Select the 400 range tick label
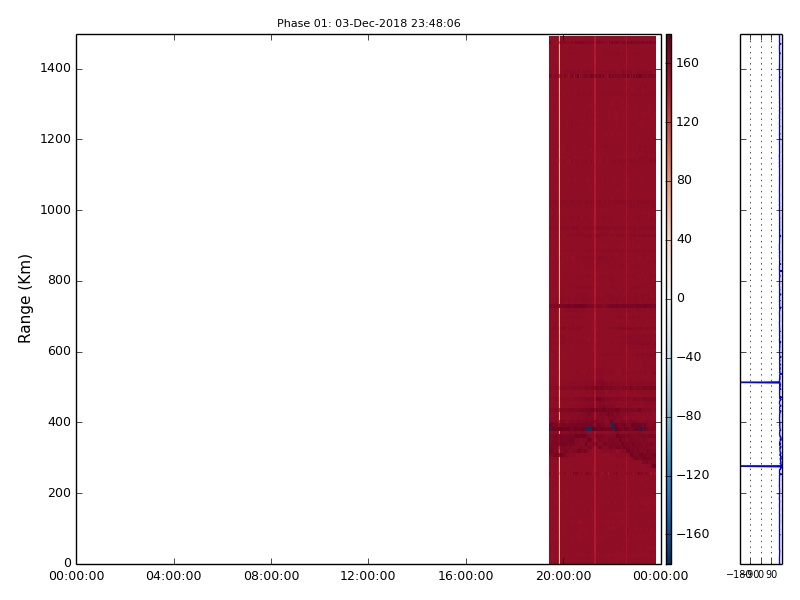Screen dimensions: 800x600 59,422
